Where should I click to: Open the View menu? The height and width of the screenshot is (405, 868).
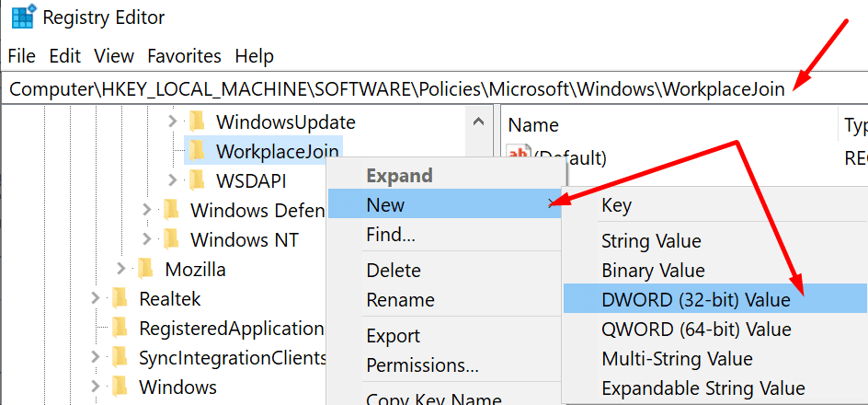(x=114, y=56)
